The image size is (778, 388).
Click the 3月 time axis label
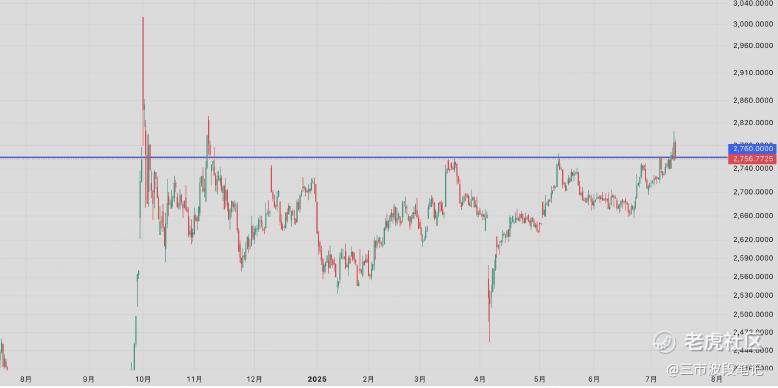(x=420, y=379)
